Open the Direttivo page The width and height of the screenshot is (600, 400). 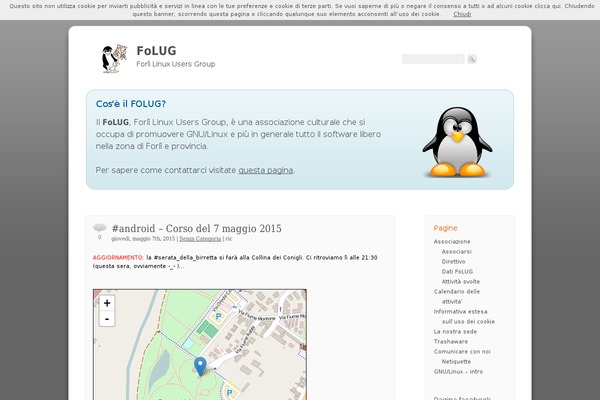tap(453, 261)
